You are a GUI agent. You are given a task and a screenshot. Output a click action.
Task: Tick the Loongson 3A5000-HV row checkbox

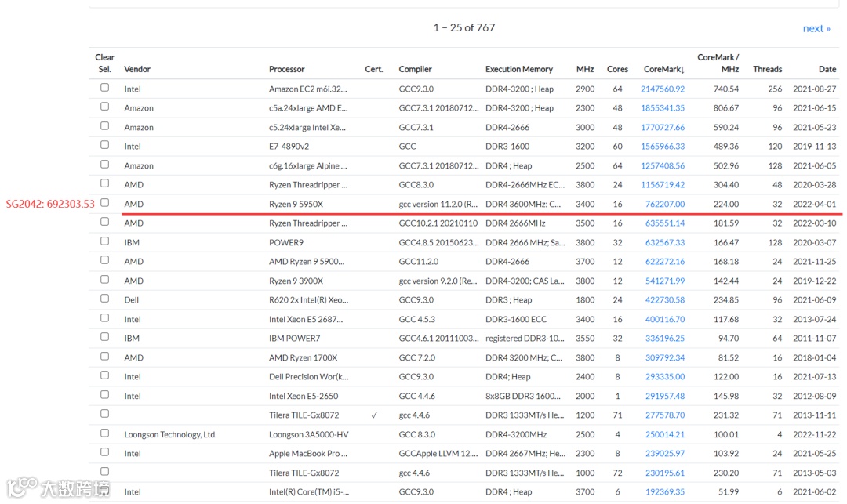coord(105,433)
